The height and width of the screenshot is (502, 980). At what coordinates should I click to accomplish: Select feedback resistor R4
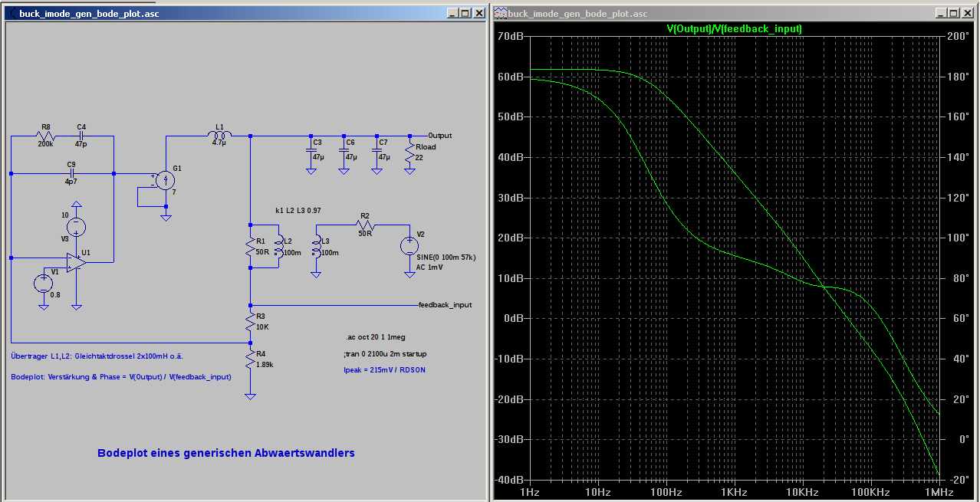click(251, 359)
